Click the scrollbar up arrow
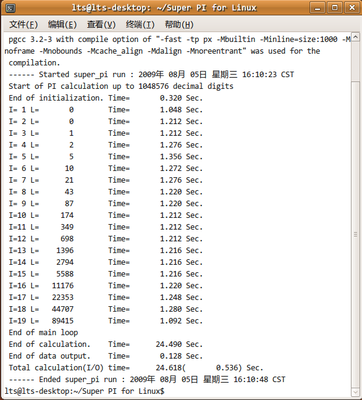The height and width of the screenshot is (400, 362). click(355, 37)
